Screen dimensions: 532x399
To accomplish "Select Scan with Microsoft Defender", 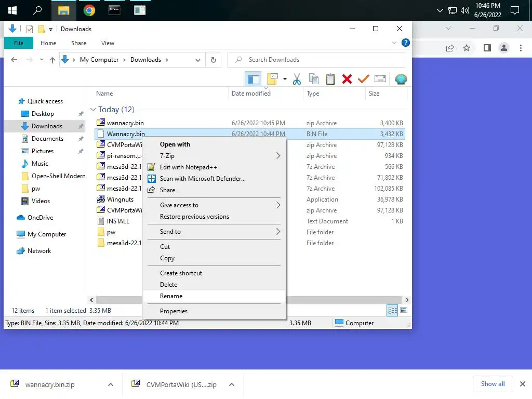I will 215,179.
